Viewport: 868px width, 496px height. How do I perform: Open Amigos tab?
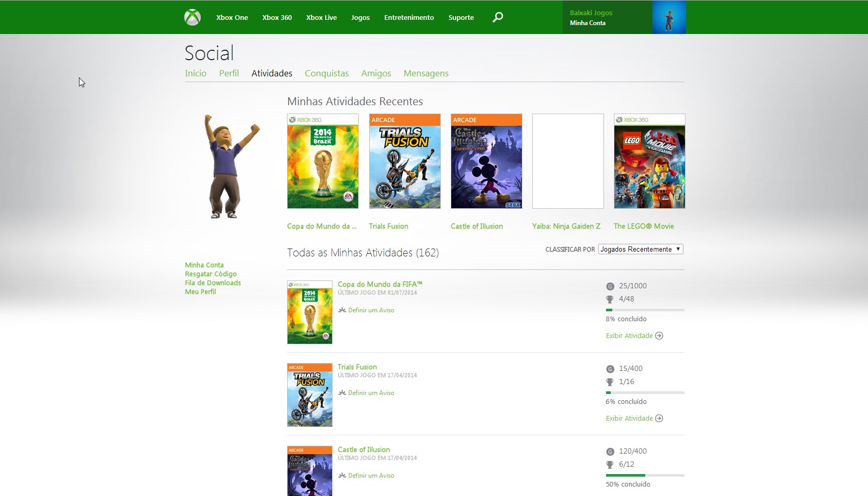[376, 73]
